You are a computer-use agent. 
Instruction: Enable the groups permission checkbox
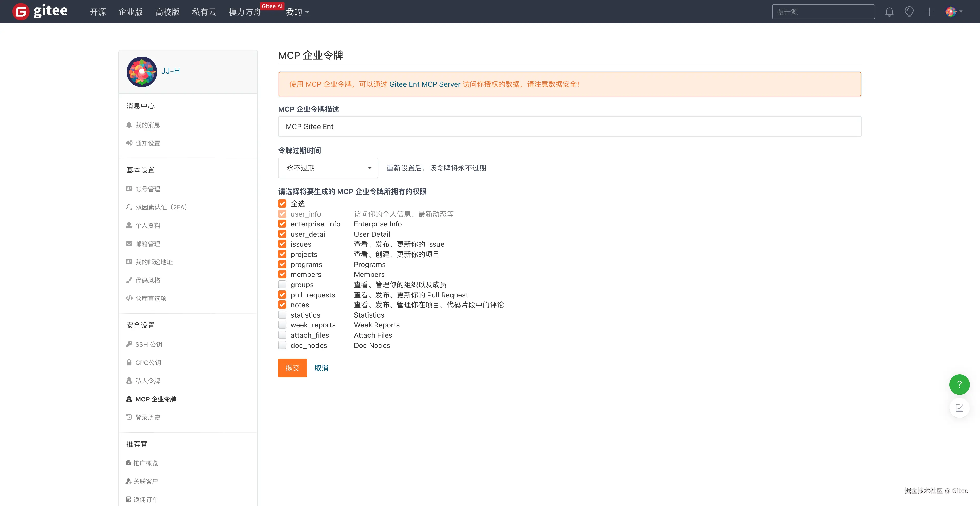[x=282, y=285]
